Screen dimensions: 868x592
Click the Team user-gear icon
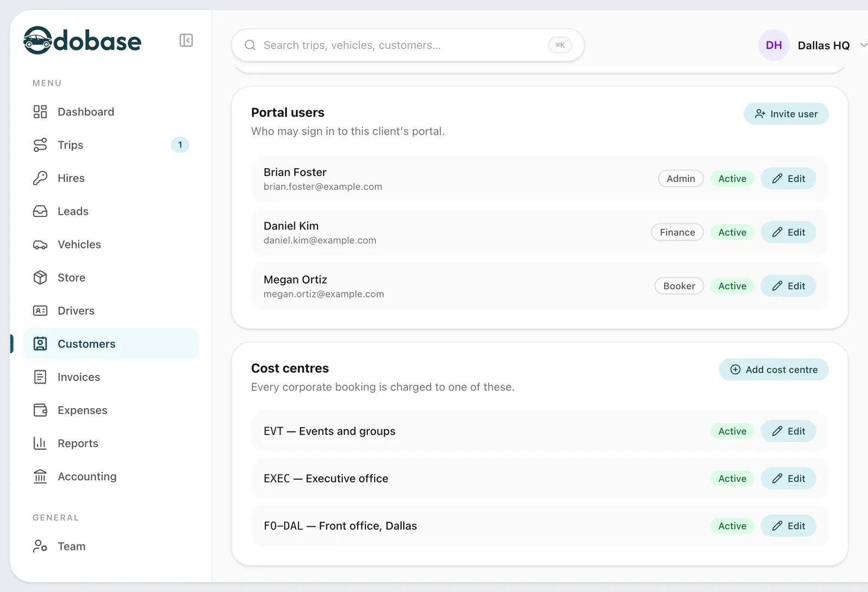point(40,546)
